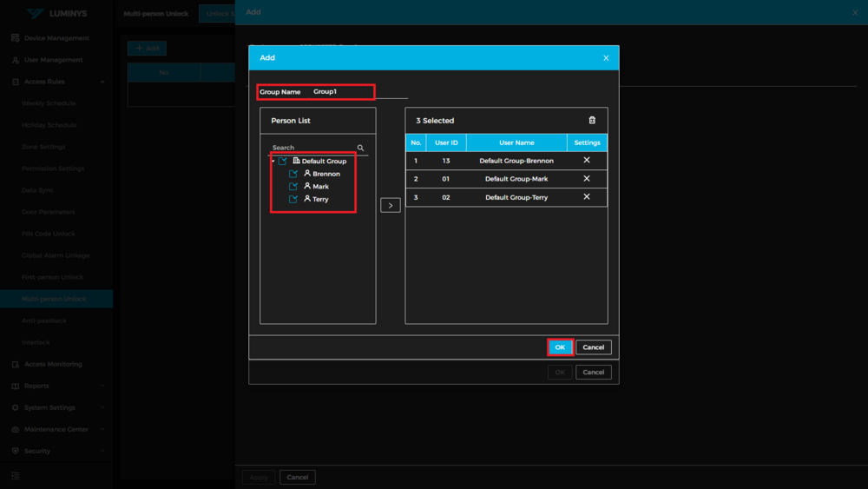The height and width of the screenshot is (489, 868).
Task: Expand the System Settings sidebar section
Action: (102, 407)
